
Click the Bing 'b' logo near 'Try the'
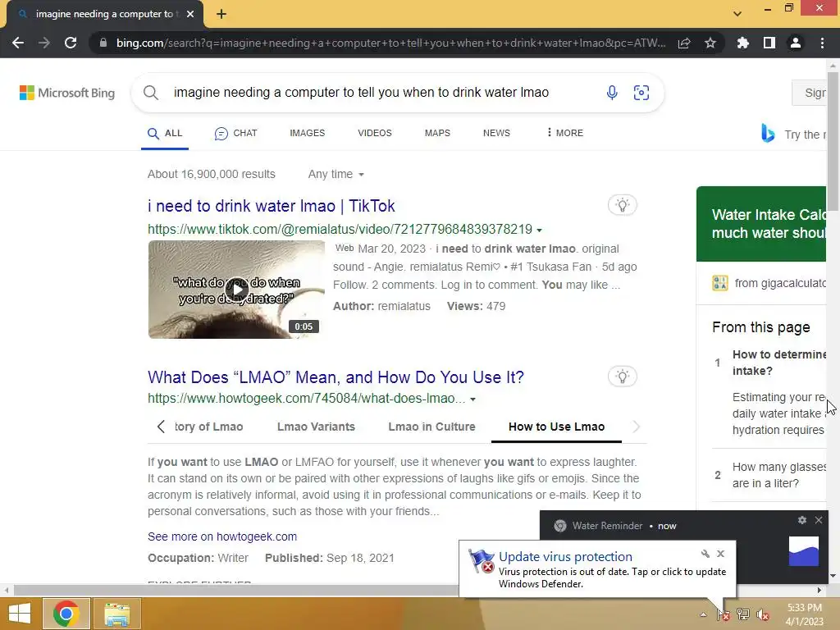(x=768, y=134)
